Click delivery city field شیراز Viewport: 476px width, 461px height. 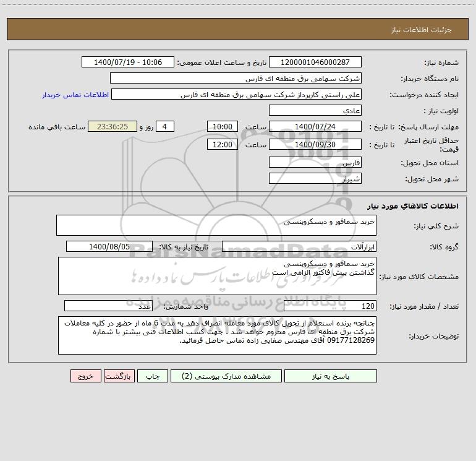click(x=315, y=178)
